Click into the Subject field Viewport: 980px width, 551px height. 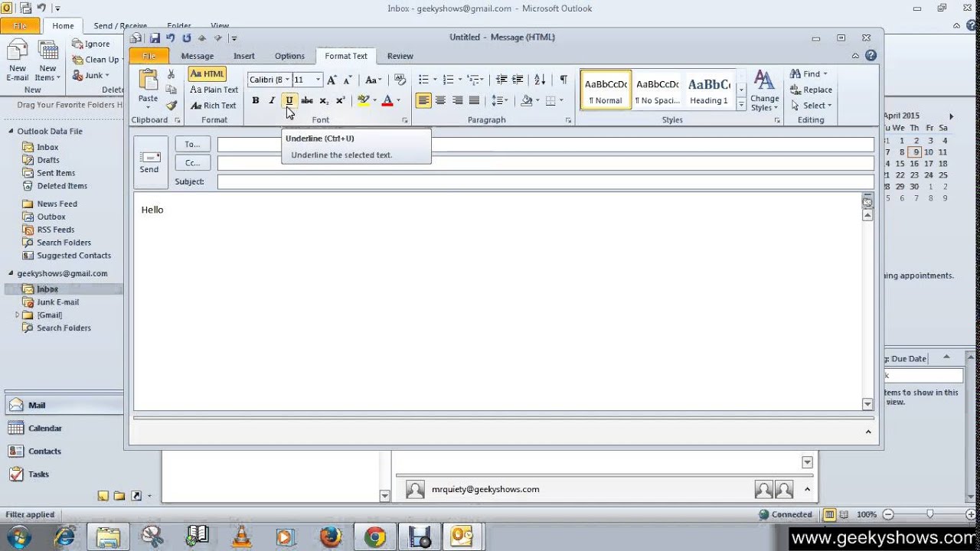click(x=546, y=181)
